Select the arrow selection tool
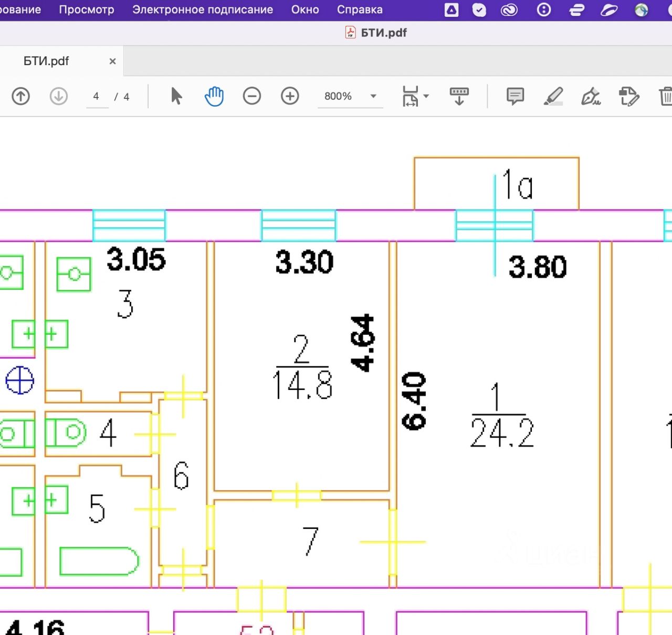The height and width of the screenshot is (635, 672). (176, 97)
